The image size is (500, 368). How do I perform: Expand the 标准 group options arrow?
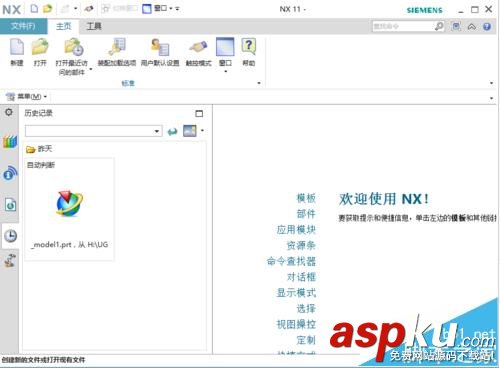pos(259,83)
